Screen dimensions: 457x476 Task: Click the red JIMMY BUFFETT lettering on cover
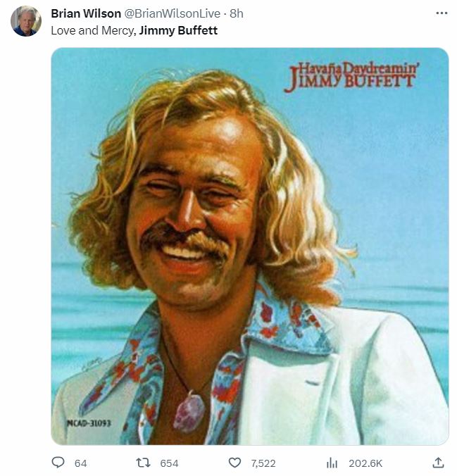coord(349,81)
